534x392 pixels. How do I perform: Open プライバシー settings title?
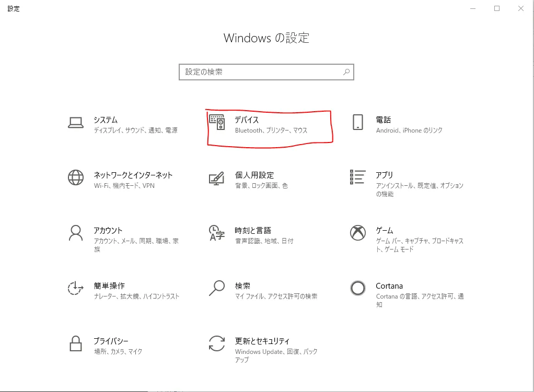pyautogui.click(x=111, y=341)
